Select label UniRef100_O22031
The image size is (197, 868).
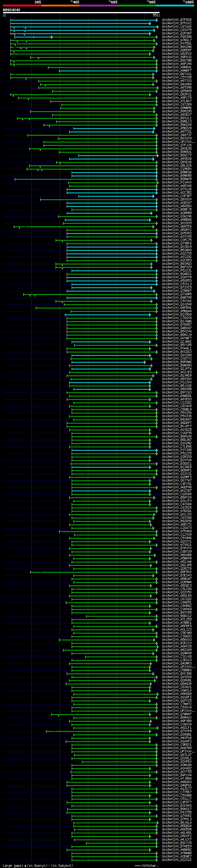[x=177, y=474]
